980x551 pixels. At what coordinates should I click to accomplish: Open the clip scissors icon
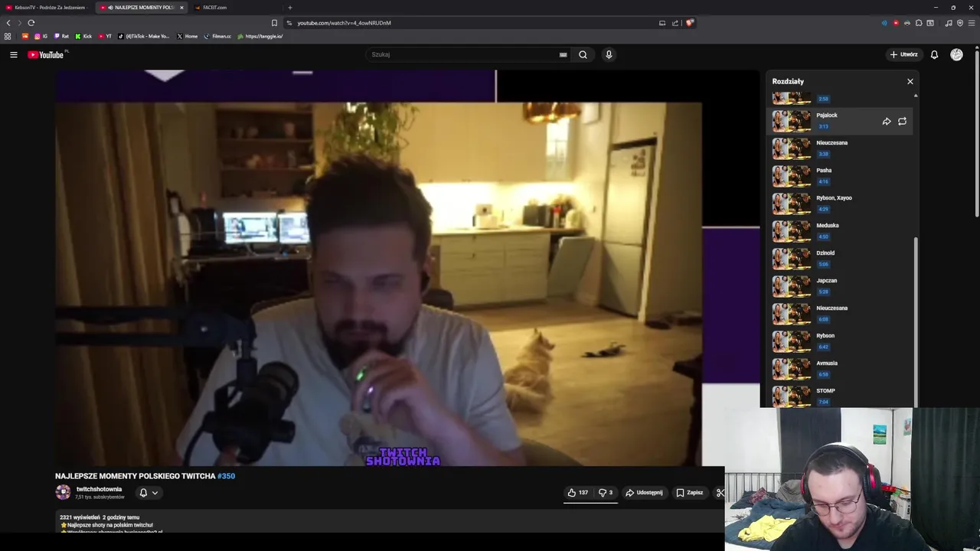click(720, 493)
